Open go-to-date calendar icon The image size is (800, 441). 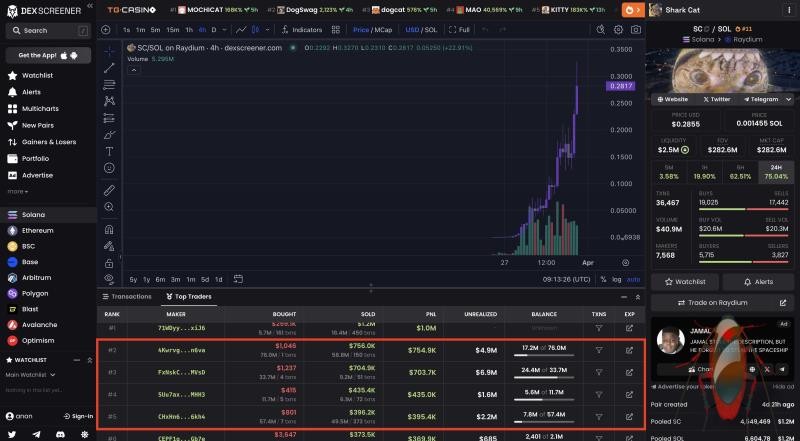pos(238,279)
